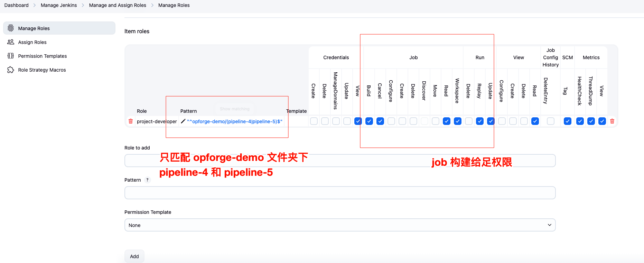
Task: Delete project-developer role using left trash icon
Action: tap(131, 121)
